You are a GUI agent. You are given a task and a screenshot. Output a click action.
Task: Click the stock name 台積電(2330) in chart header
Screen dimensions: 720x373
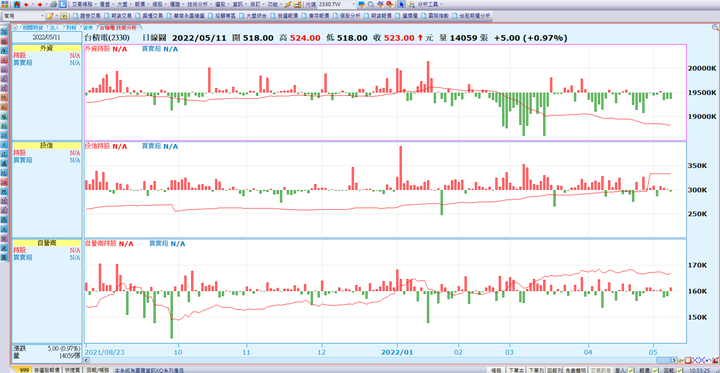pyautogui.click(x=107, y=38)
